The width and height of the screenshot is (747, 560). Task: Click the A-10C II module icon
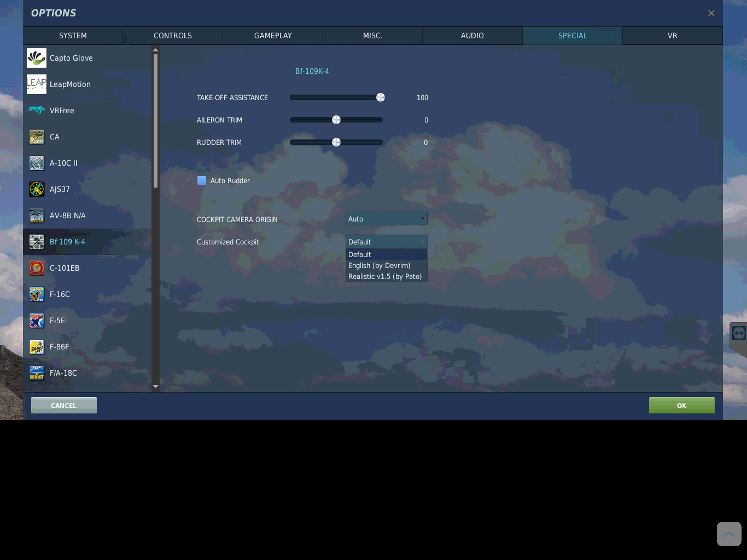36,163
